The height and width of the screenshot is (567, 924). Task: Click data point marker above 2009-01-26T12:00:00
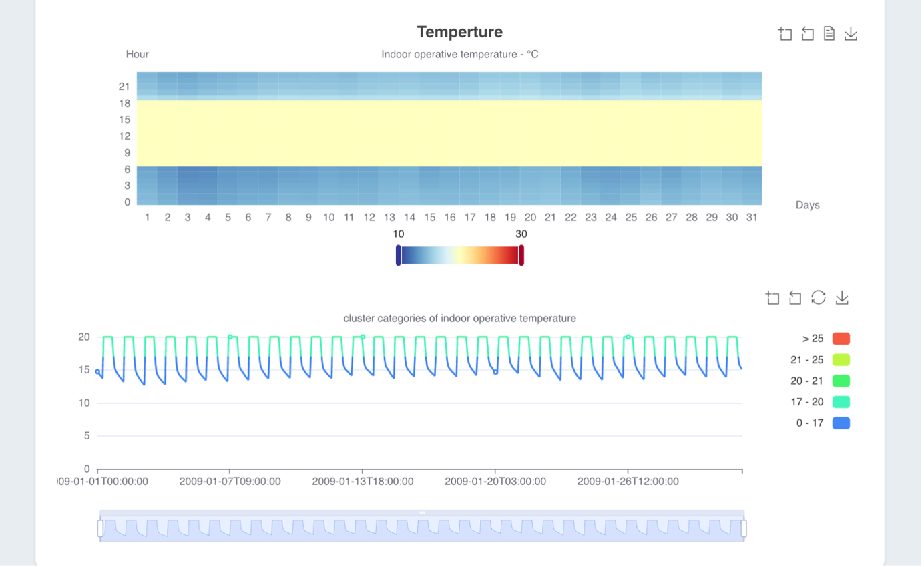tap(628, 337)
